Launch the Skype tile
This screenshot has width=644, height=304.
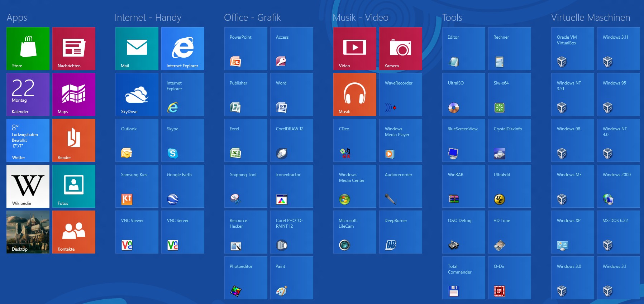click(183, 140)
